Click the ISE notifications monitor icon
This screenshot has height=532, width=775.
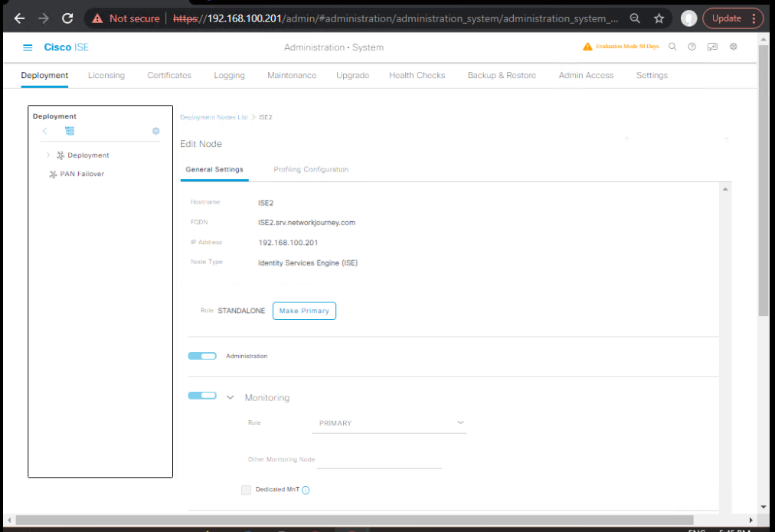(712, 47)
